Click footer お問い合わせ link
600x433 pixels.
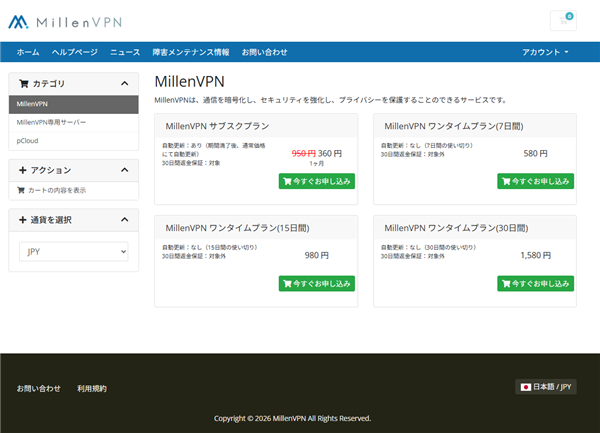click(38, 389)
